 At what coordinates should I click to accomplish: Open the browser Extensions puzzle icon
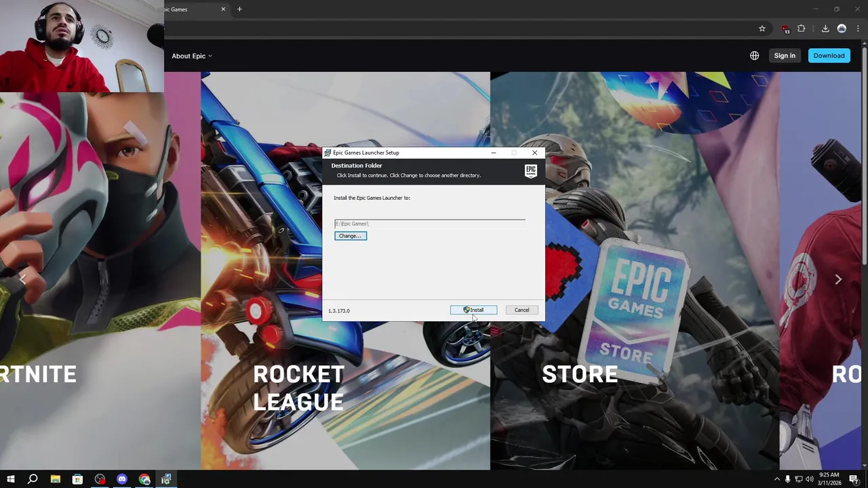(x=802, y=28)
